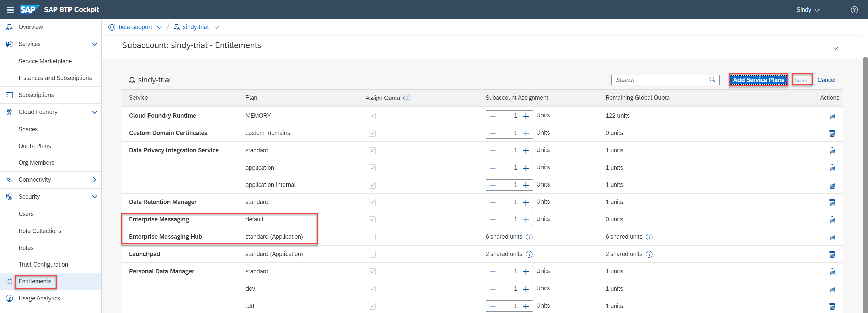Expand the Connectivity navigation section
This screenshot has width=868, height=313.
(x=95, y=180)
